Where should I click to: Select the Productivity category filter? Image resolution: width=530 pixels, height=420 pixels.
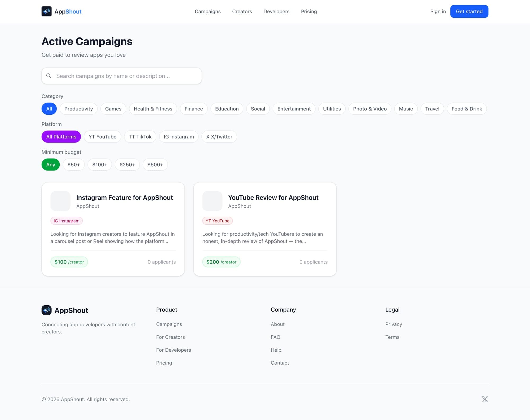[78, 109]
